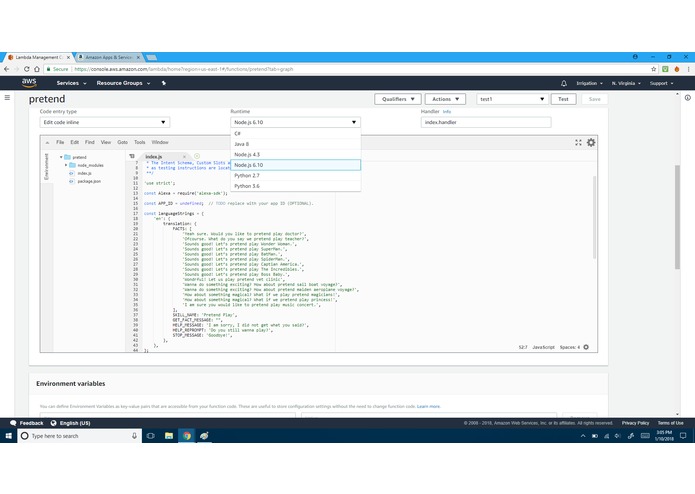Click the browser back arrow
This screenshot has width=695, height=494.
(6, 69)
